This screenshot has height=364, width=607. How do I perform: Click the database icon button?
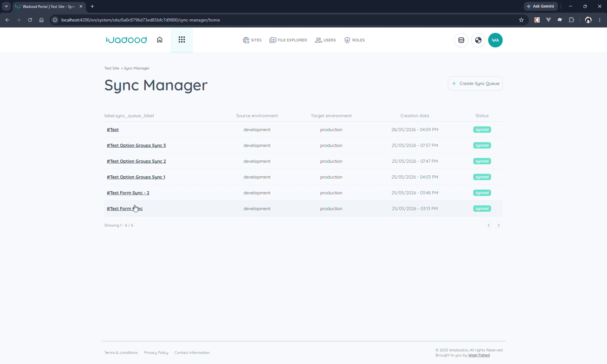461,40
